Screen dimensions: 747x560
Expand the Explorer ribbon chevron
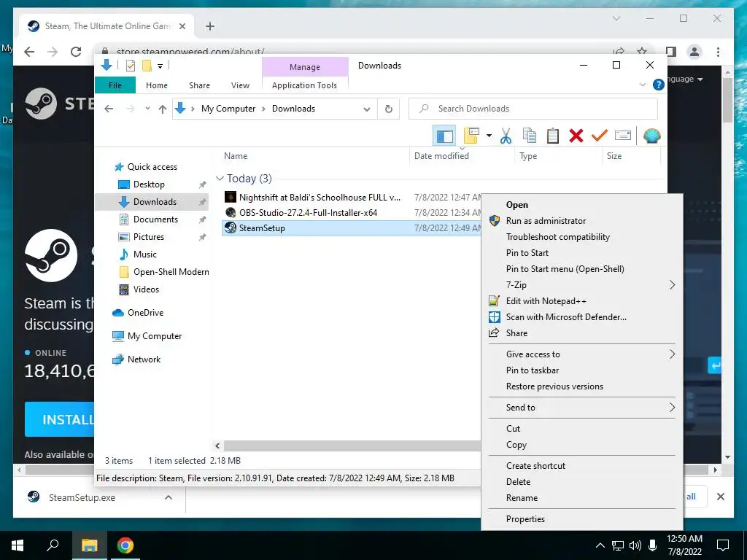click(x=642, y=85)
